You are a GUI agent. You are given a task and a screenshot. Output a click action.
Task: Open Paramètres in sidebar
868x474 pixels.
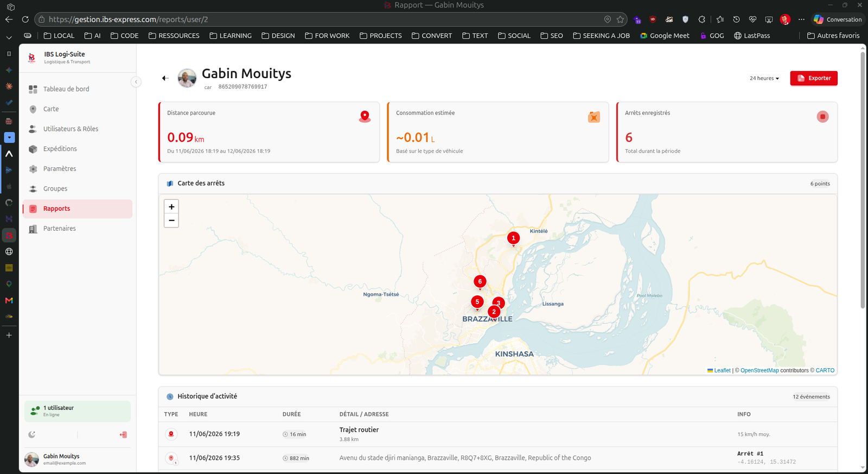click(78, 169)
